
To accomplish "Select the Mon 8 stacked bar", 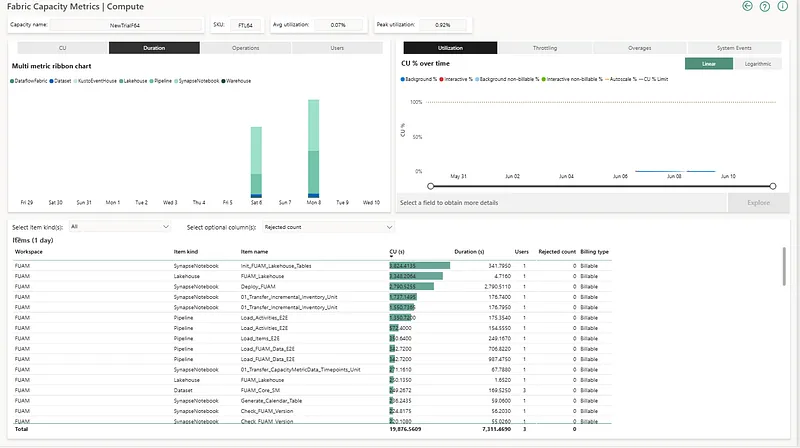I will 314,148.
